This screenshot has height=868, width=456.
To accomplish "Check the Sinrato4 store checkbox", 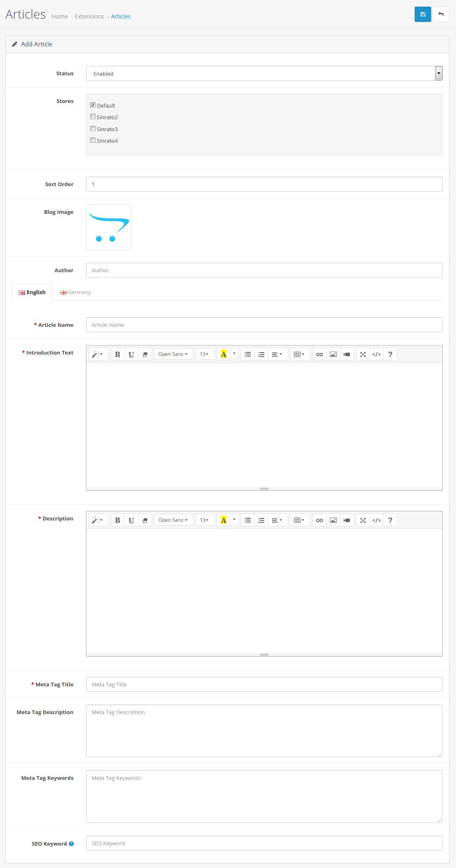I will 93,140.
